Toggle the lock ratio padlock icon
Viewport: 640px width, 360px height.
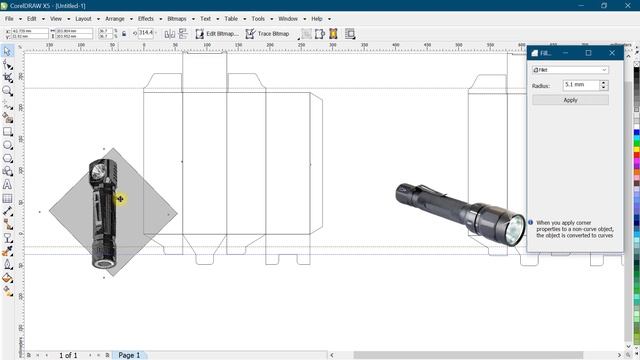(124, 33)
